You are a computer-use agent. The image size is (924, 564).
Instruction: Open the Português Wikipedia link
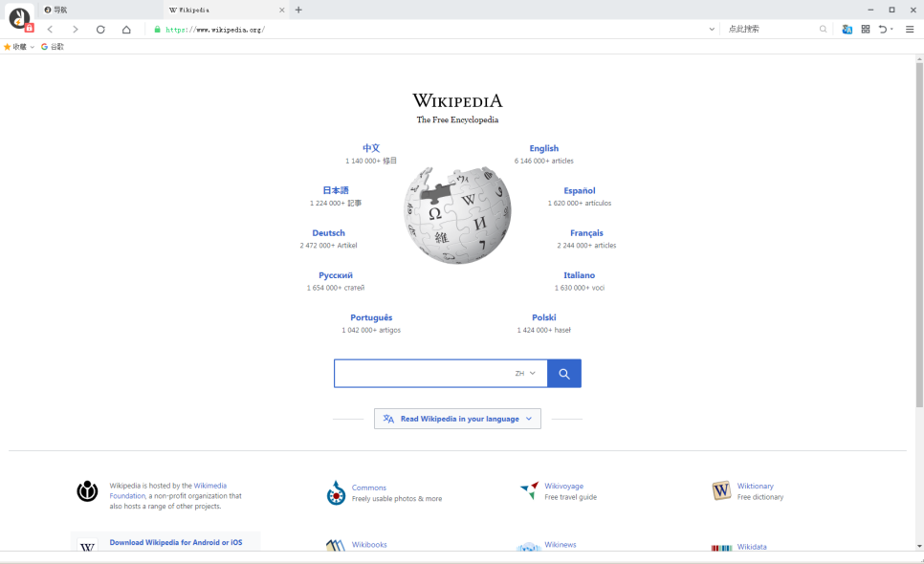click(371, 318)
